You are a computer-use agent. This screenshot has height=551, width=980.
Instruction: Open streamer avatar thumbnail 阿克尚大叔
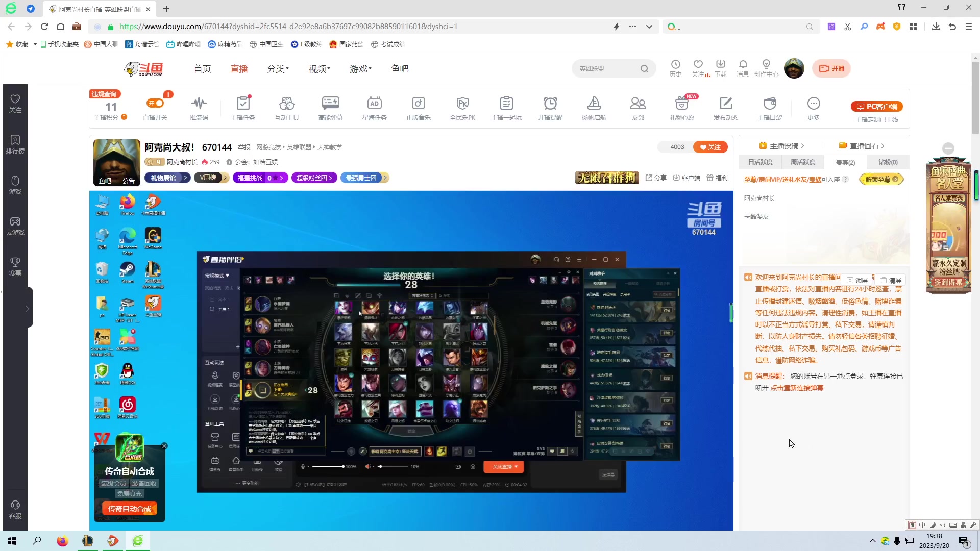pyautogui.click(x=117, y=162)
